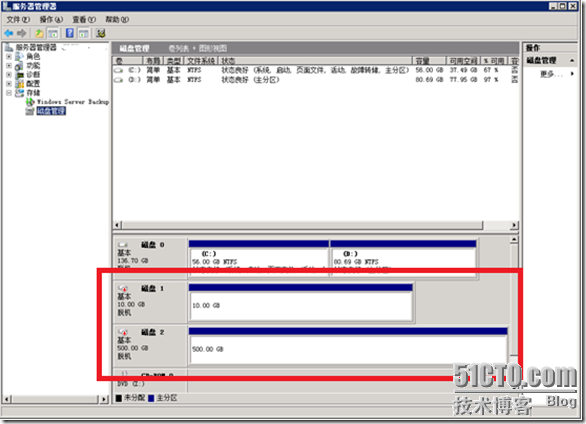Open the 操作(A) menu
The height and width of the screenshot is (424, 586).
click(51, 19)
